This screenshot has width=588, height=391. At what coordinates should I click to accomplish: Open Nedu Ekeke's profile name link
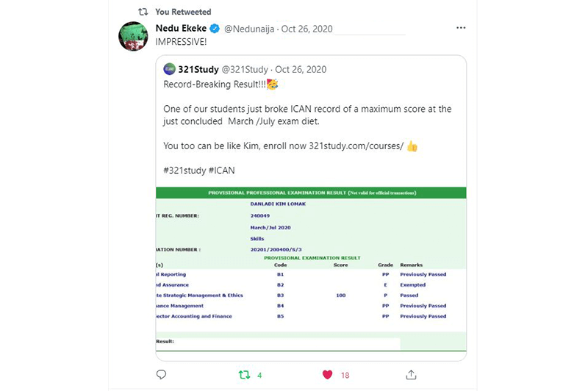click(x=182, y=29)
